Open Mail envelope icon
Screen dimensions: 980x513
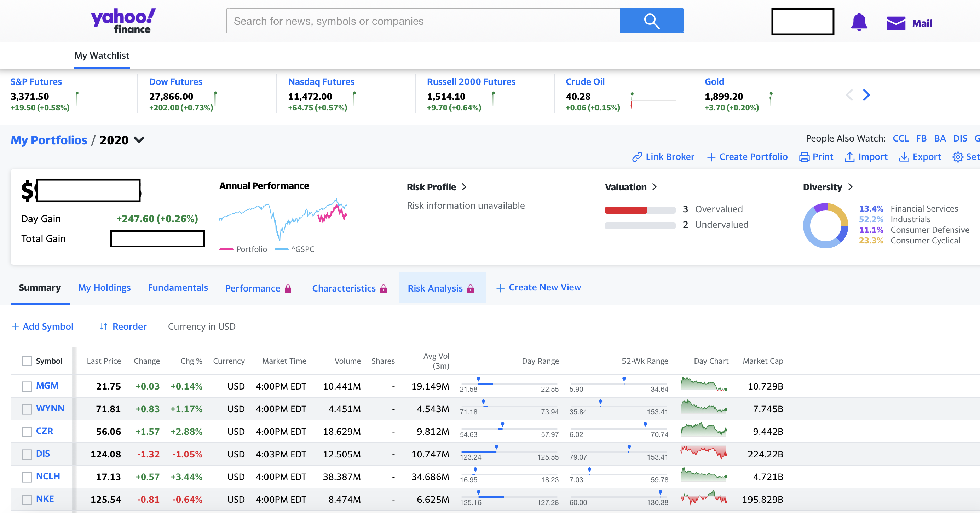coord(895,23)
